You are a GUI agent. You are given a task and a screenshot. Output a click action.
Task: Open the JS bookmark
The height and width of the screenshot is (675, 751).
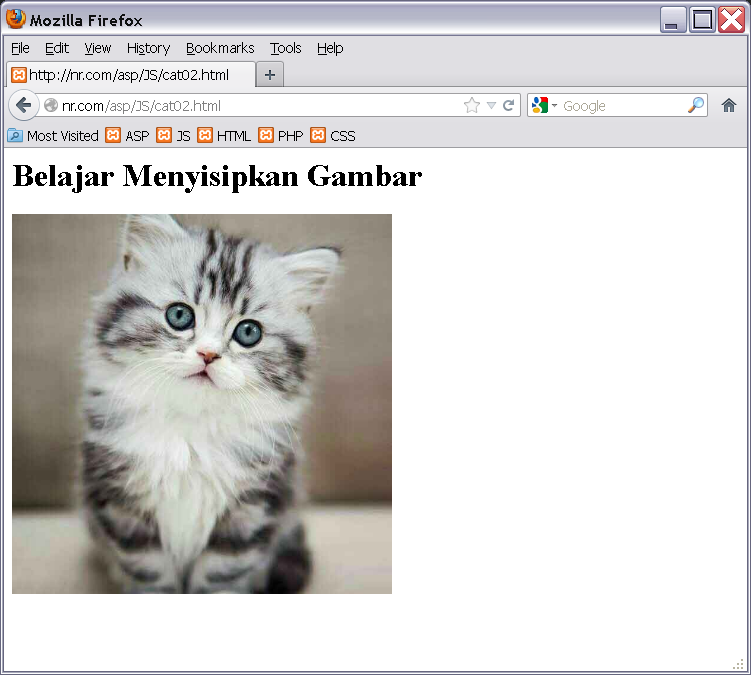pyautogui.click(x=173, y=136)
